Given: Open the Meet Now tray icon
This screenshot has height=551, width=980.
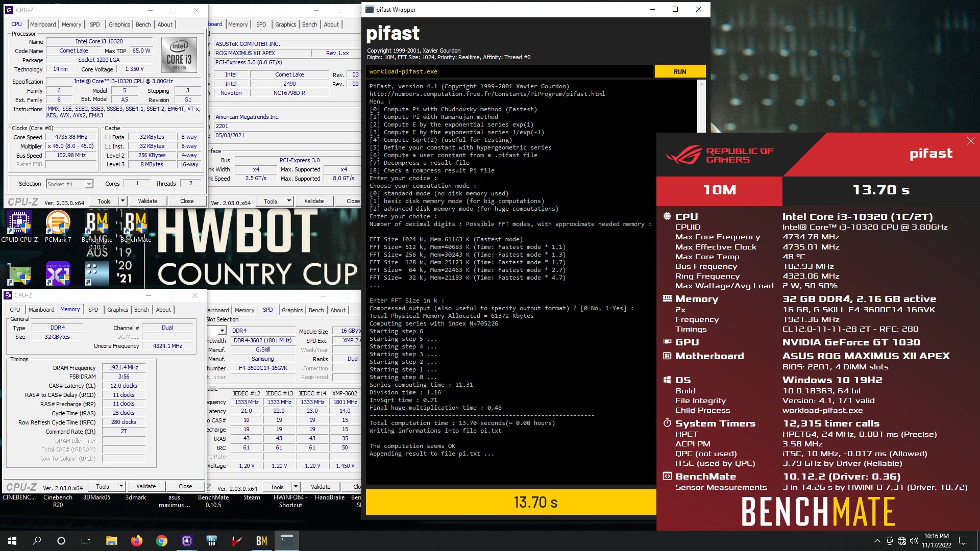Looking at the screenshot, I should click(890, 541).
